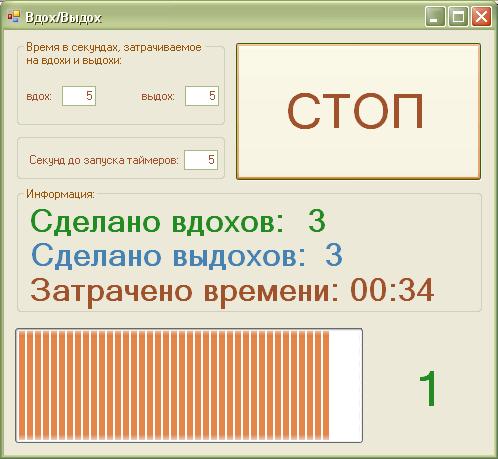Click the Секунд до запуска таймеров field

[201, 160]
